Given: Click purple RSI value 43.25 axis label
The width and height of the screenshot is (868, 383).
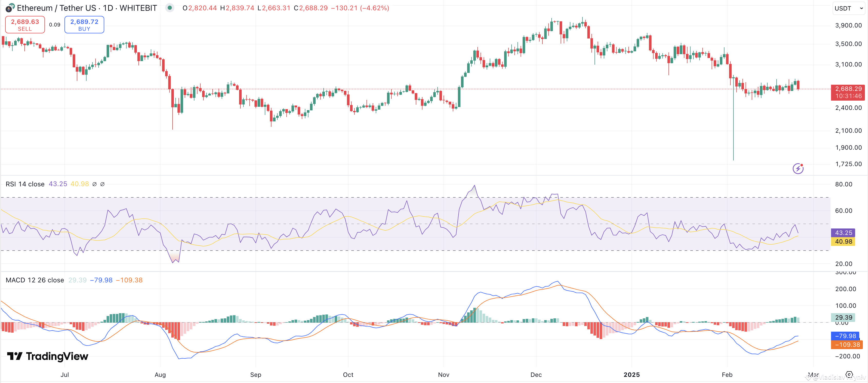Looking at the screenshot, I should [843, 233].
